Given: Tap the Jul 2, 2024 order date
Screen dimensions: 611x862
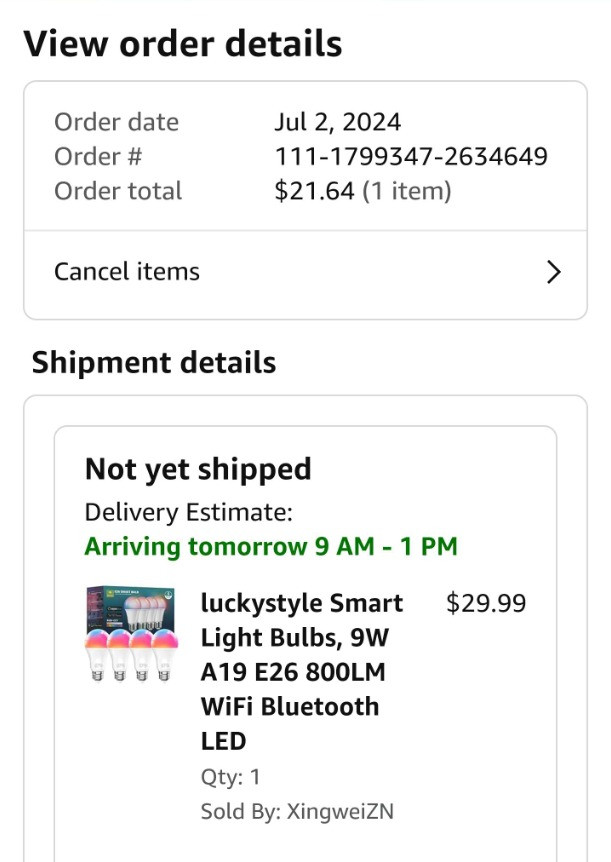Looking at the screenshot, I should click(337, 123).
